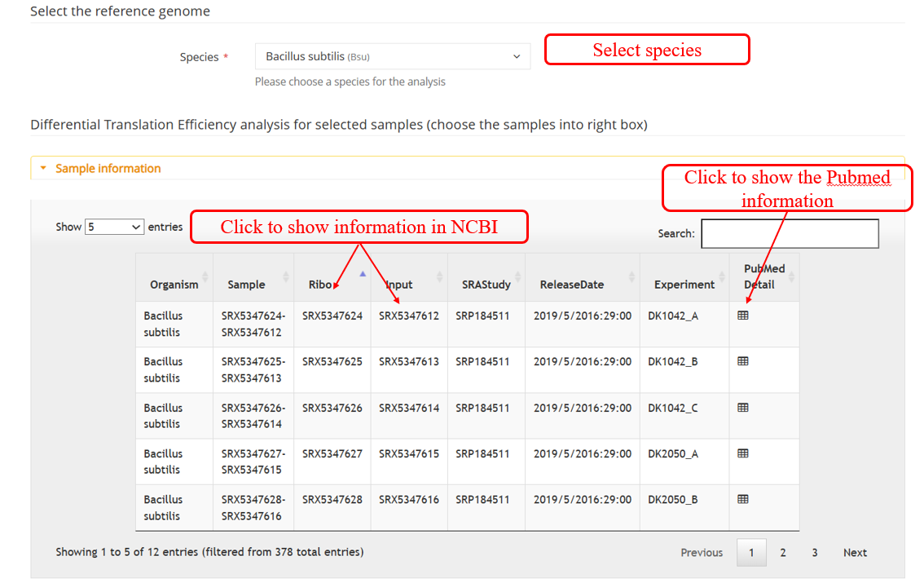Go to page 2 of results
The image size is (924, 583).
point(783,553)
